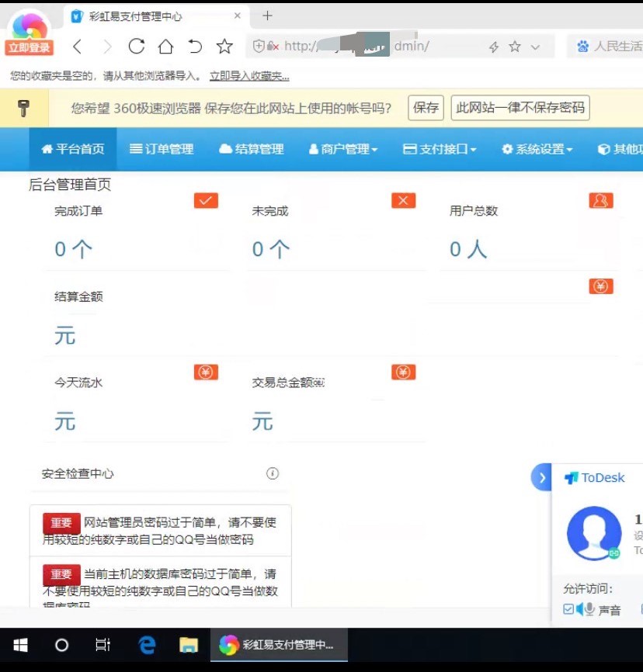
Task: Click the red X icon on 未完成 card
Action: tap(403, 200)
